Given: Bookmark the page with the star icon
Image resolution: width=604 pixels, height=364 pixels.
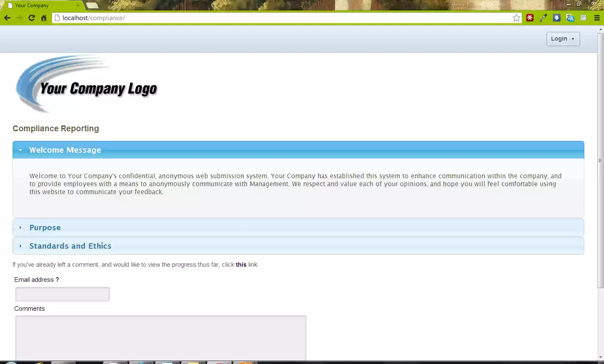Looking at the screenshot, I should [x=516, y=18].
